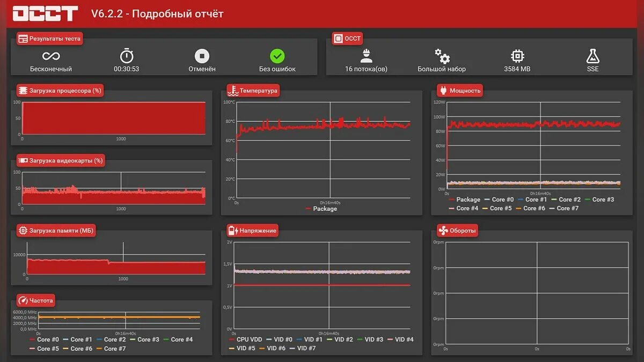Click the fan RPM graph area

(537, 293)
